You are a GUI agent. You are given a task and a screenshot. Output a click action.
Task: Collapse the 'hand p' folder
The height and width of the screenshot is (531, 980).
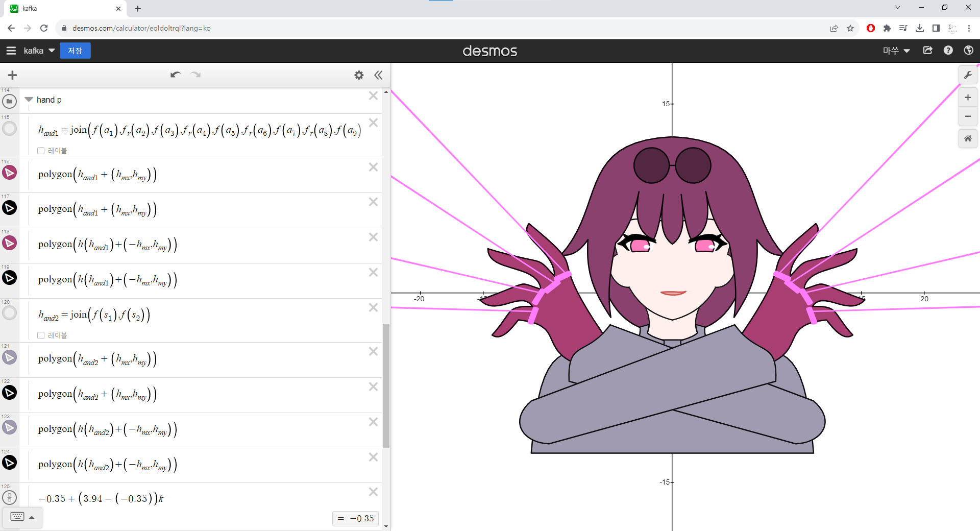click(29, 100)
